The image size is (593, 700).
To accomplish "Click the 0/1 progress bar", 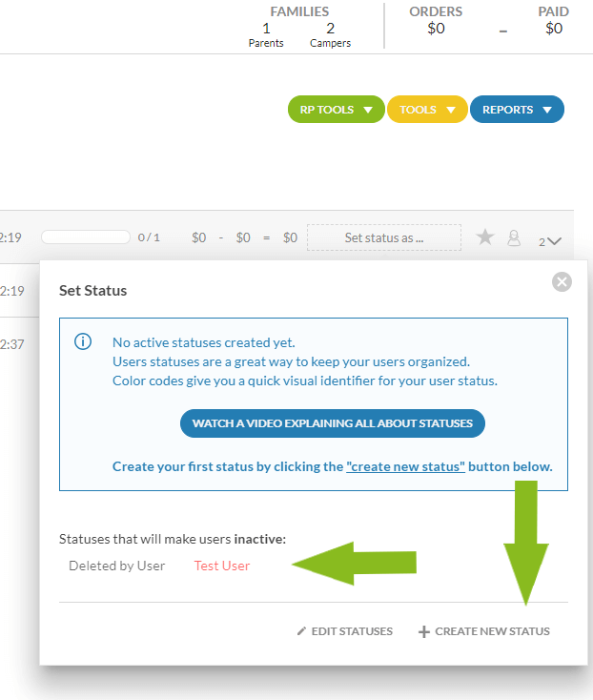I will click(86, 237).
